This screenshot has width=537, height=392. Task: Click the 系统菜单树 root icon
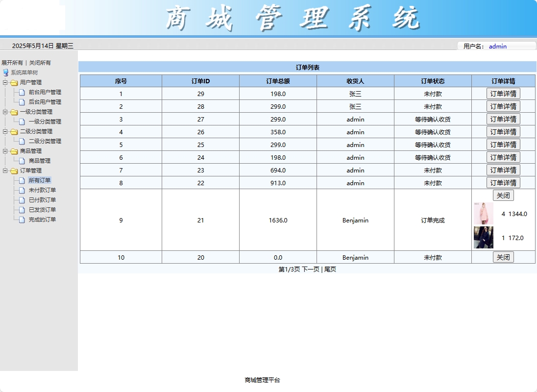pos(5,73)
